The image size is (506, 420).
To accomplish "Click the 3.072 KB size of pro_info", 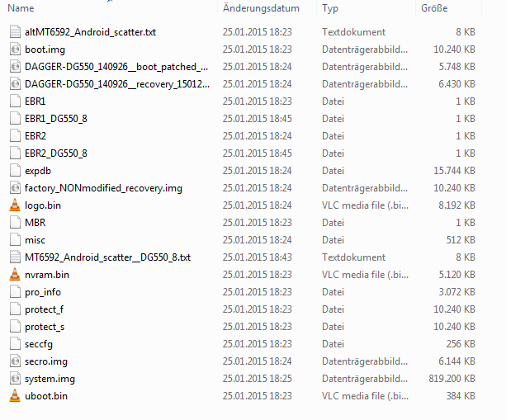I will [x=457, y=292].
